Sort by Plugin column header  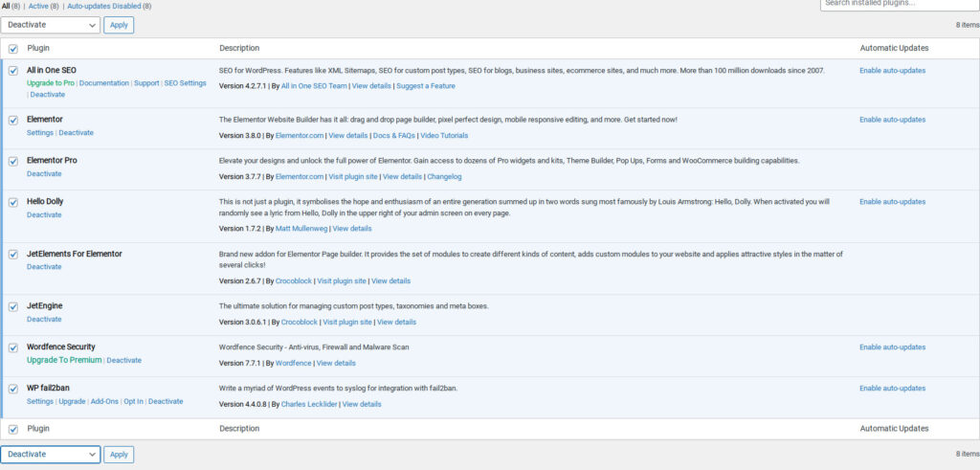point(38,48)
